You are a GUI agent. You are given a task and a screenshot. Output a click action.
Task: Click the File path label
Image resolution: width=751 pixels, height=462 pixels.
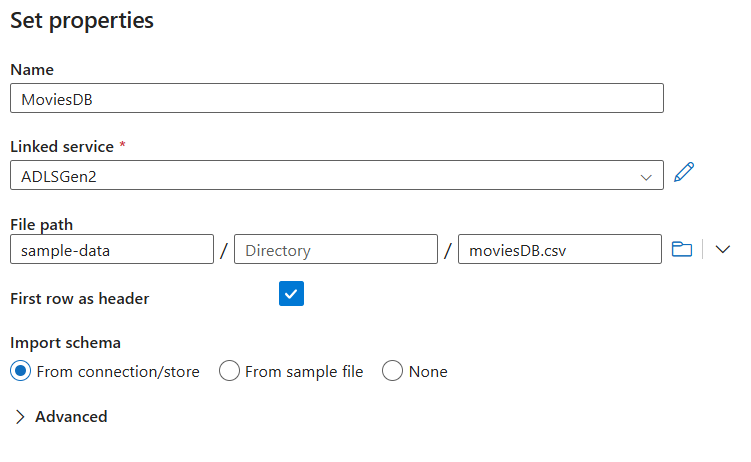(41, 225)
